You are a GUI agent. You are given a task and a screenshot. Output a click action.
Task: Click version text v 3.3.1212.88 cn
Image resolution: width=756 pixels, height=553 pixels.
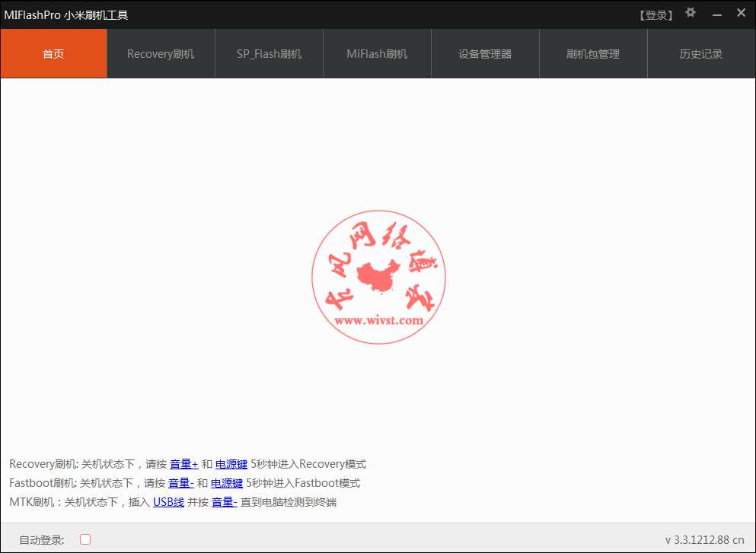pos(704,540)
